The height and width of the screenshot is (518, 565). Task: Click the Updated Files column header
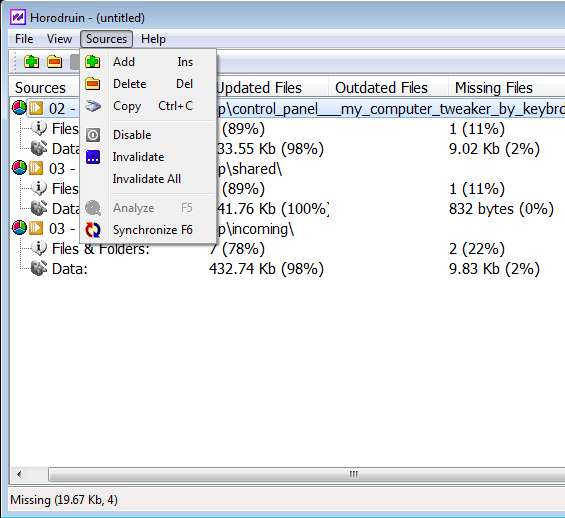click(259, 88)
